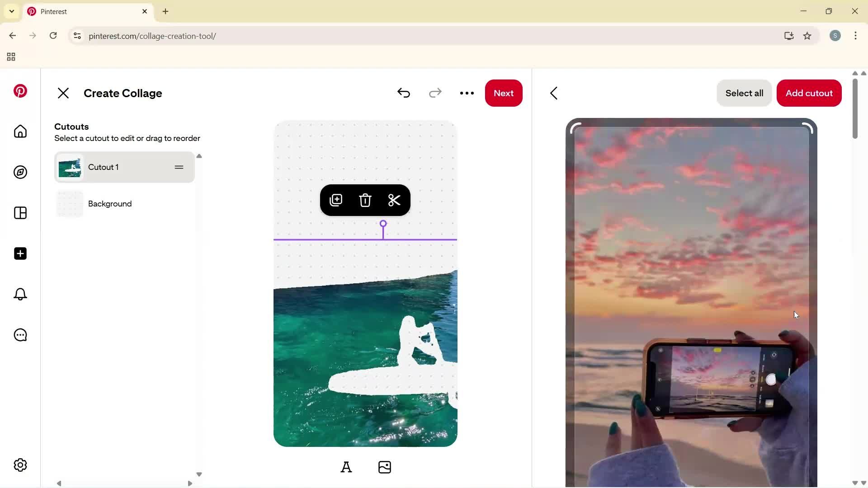Close the Create Collage editor

(63, 93)
